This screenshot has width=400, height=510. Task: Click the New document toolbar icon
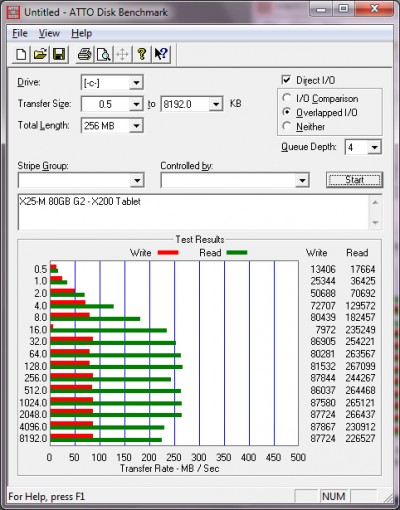pyautogui.click(x=21, y=54)
